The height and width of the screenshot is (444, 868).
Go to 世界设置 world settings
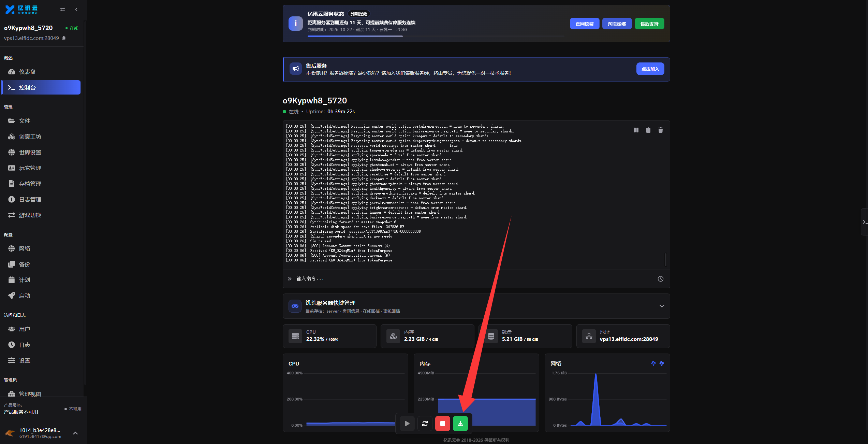(41, 152)
